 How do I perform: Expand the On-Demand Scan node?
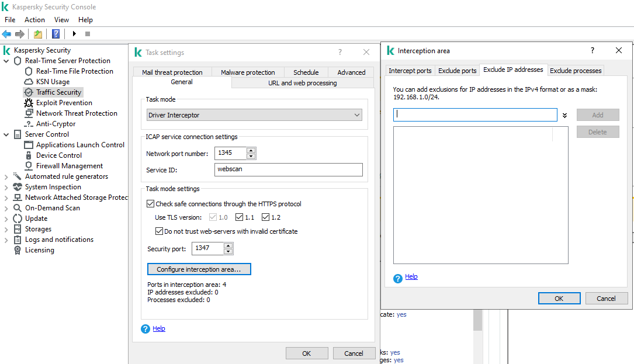pyautogui.click(x=6, y=208)
